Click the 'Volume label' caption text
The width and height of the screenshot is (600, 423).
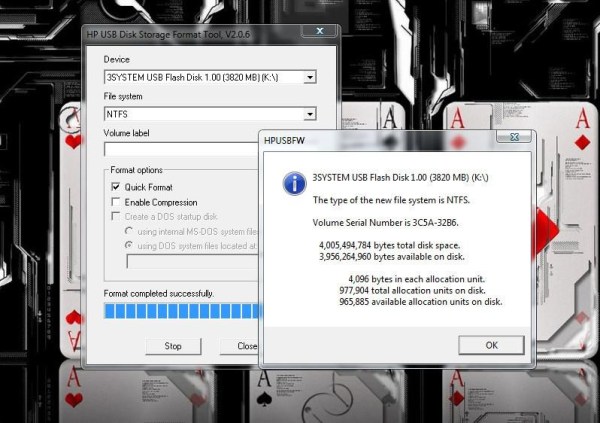pyautogui.click(x=126, y=133)
